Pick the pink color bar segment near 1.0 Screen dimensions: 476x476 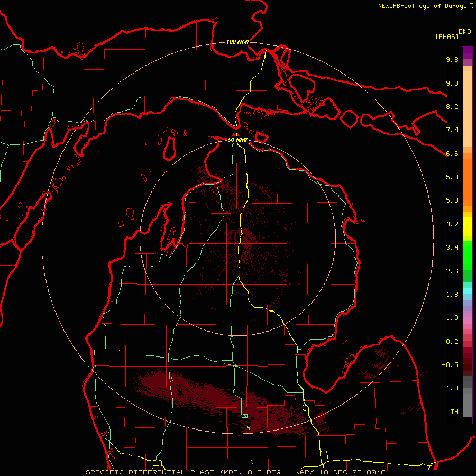467,321
